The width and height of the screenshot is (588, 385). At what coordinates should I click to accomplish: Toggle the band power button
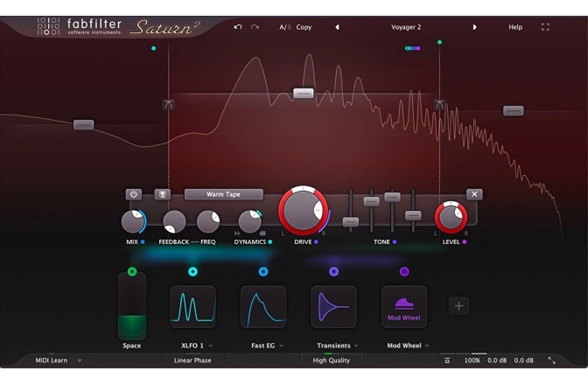[x=134, y=194]
